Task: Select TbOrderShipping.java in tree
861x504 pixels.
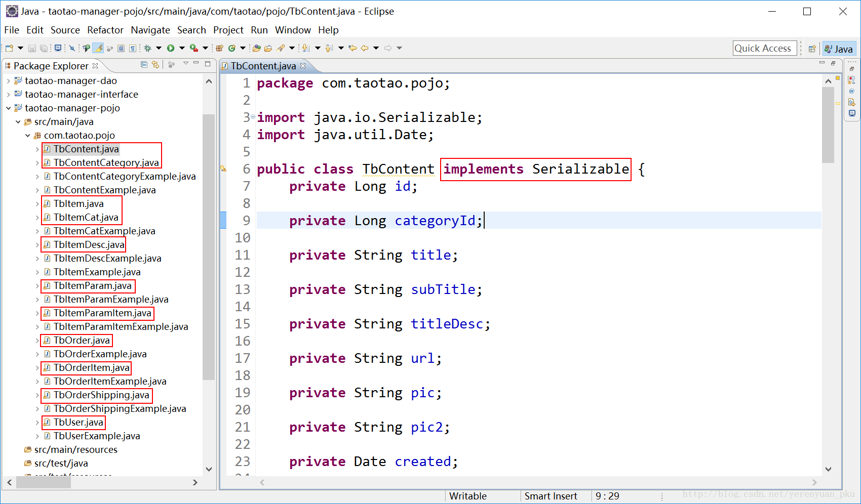Action: coord(101,395)
